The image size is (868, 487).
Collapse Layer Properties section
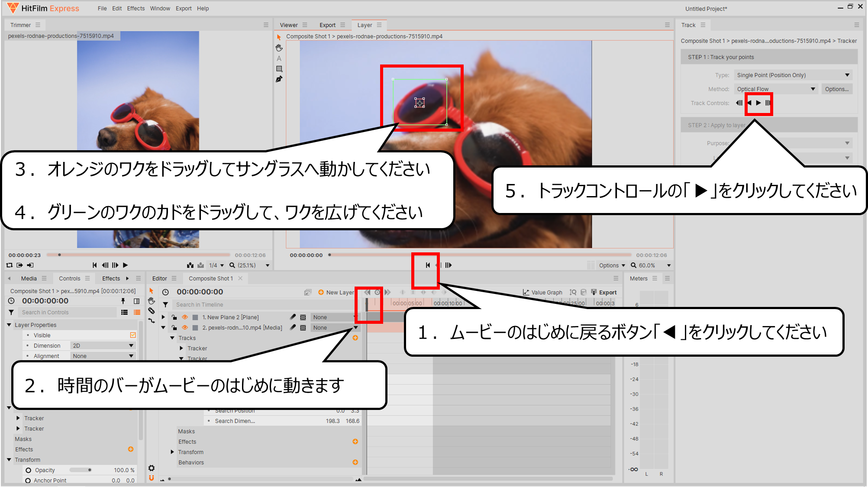[x=9, y=325]
